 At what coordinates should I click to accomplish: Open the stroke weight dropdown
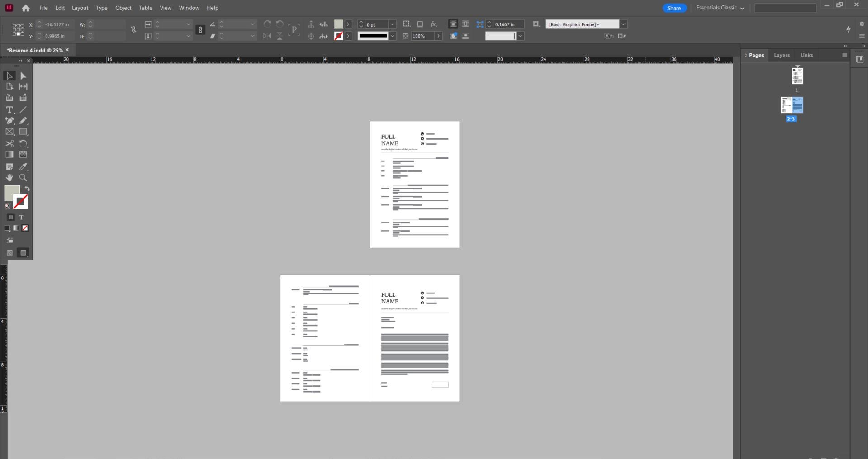[x=393, y=24]
